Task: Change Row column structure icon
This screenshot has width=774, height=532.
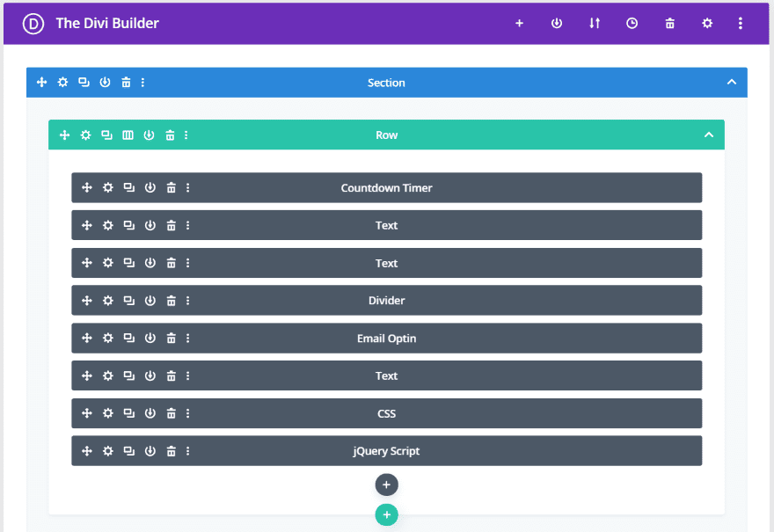Action: 128,135
